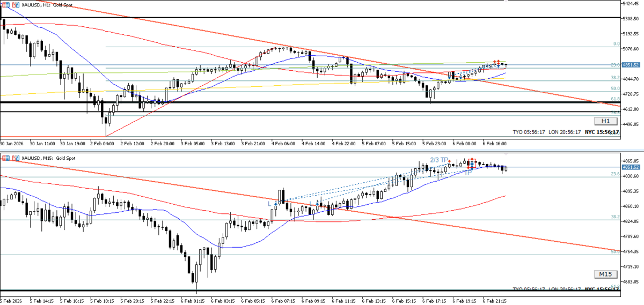Click the '2 Feb 04:00' label on the H1 time axis
Image resolution: width=644 pixels, height=305 pixels.
click(101, 144)
